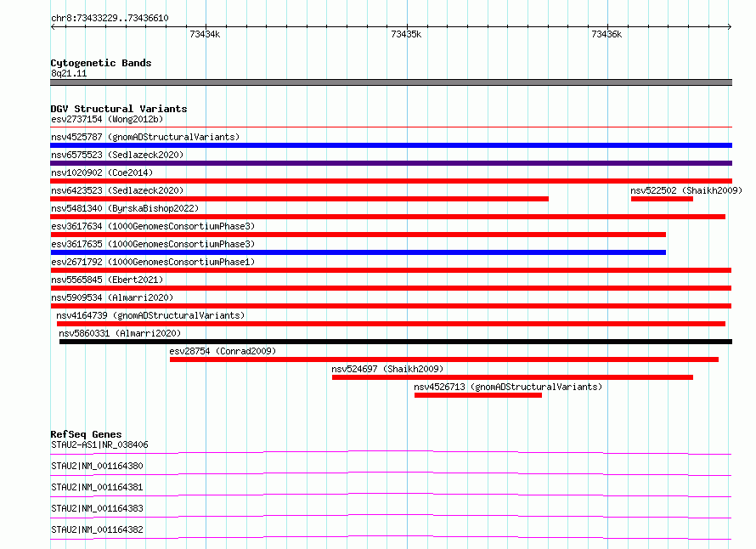Click the 73435k ruler position mark

[406, 34]
